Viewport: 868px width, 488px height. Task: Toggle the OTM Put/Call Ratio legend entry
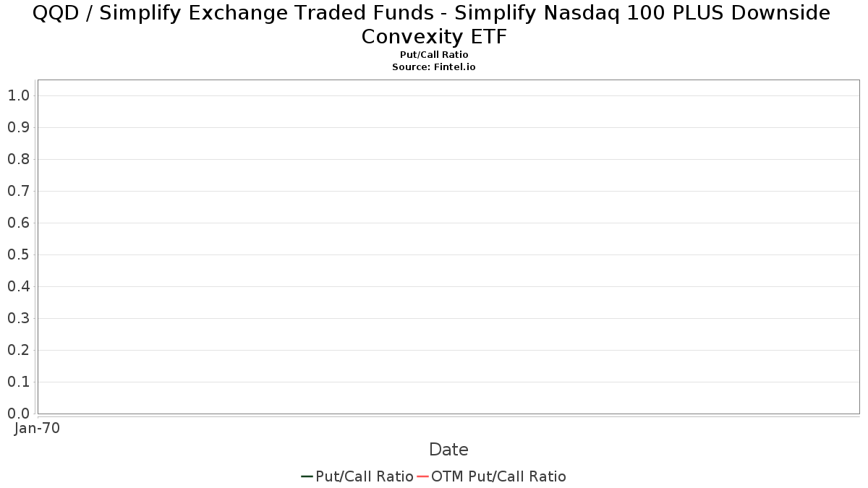click(498, 476)
